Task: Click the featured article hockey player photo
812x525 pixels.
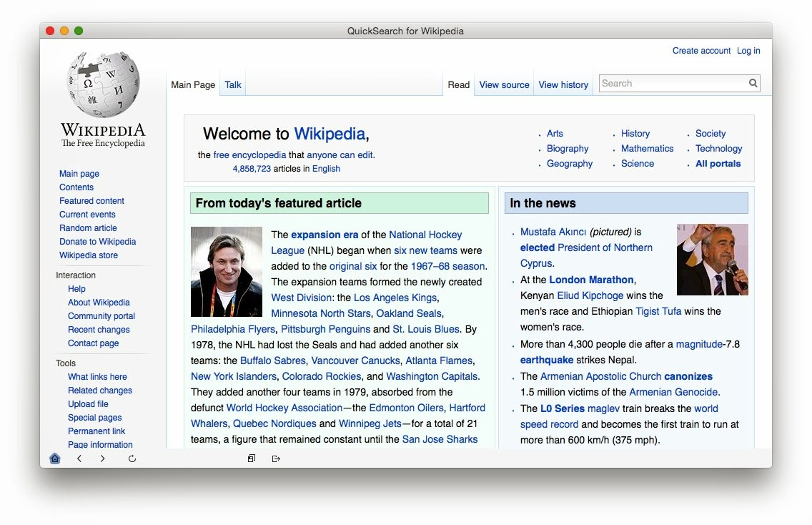Action: pos(227,272)
